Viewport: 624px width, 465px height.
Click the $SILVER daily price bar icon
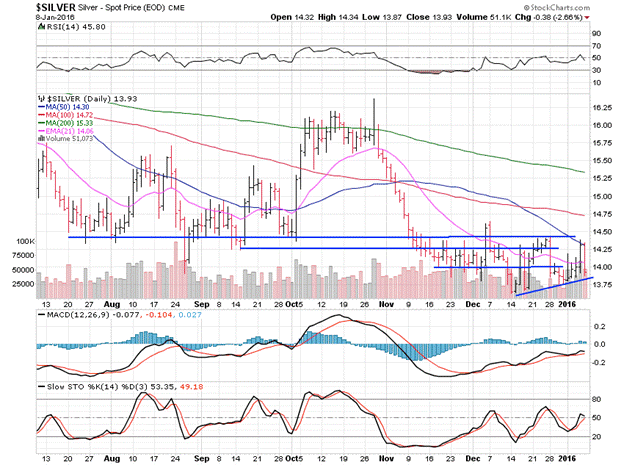click(39, 99)
